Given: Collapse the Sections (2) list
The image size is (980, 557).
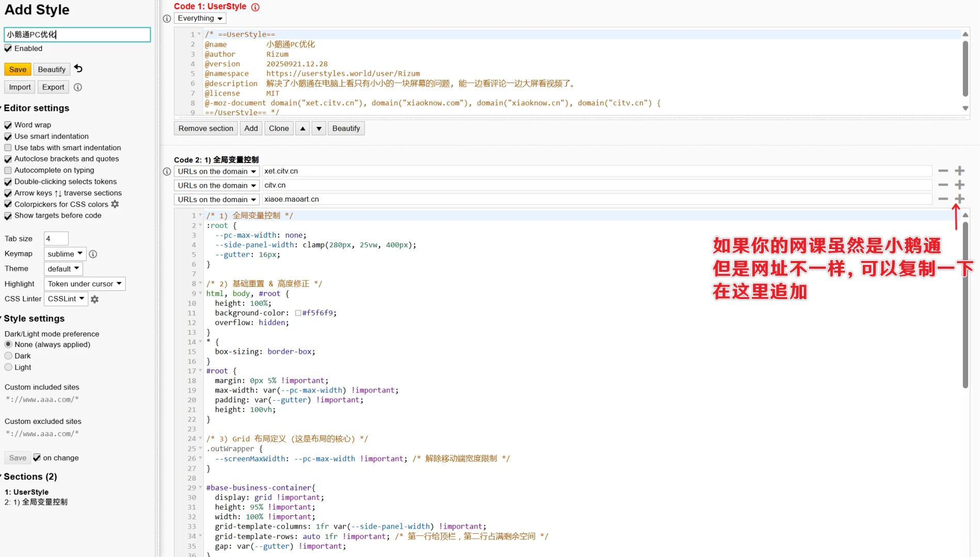Looking at the screenshot, I should pos(30,477).
